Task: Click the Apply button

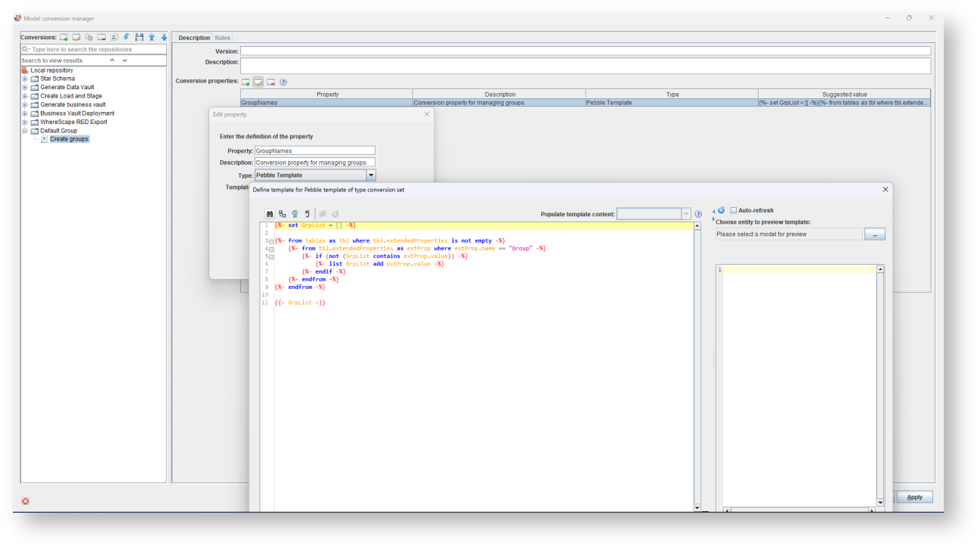Action: pos(914,497)
